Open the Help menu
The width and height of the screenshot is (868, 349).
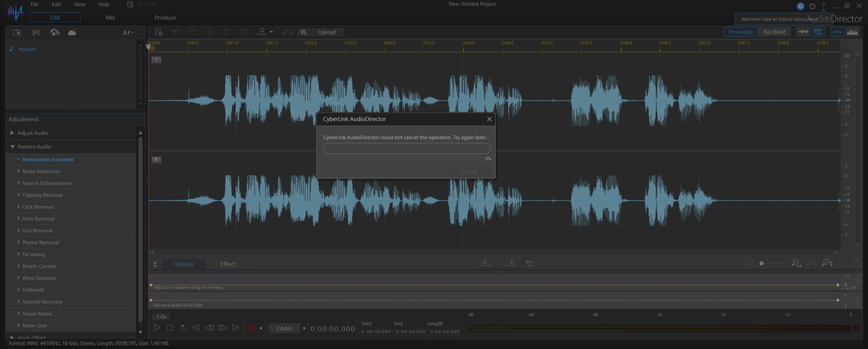click(103, 4)
